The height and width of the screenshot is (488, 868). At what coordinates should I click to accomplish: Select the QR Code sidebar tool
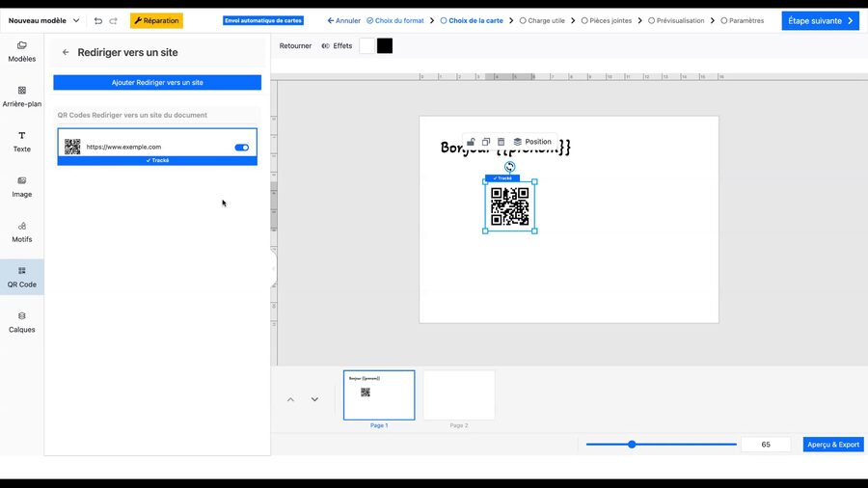[x=21, y=277]
